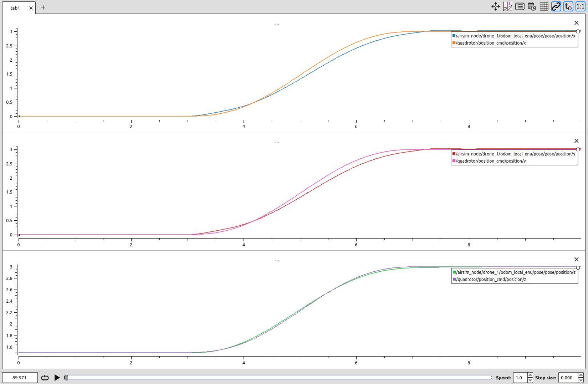The height and width of the screenshot is (384, 588).
Task: Increase Speed with the up arrow
Action: [530, 375]
